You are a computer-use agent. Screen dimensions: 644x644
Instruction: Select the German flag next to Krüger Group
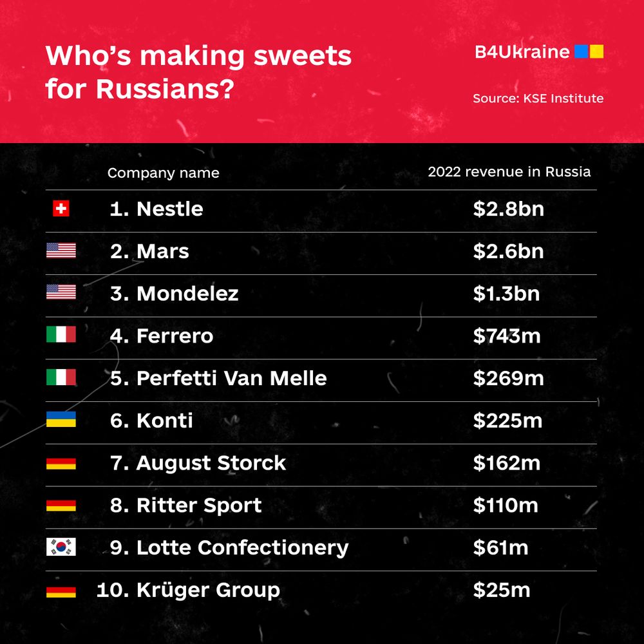[x=61, y=591]
